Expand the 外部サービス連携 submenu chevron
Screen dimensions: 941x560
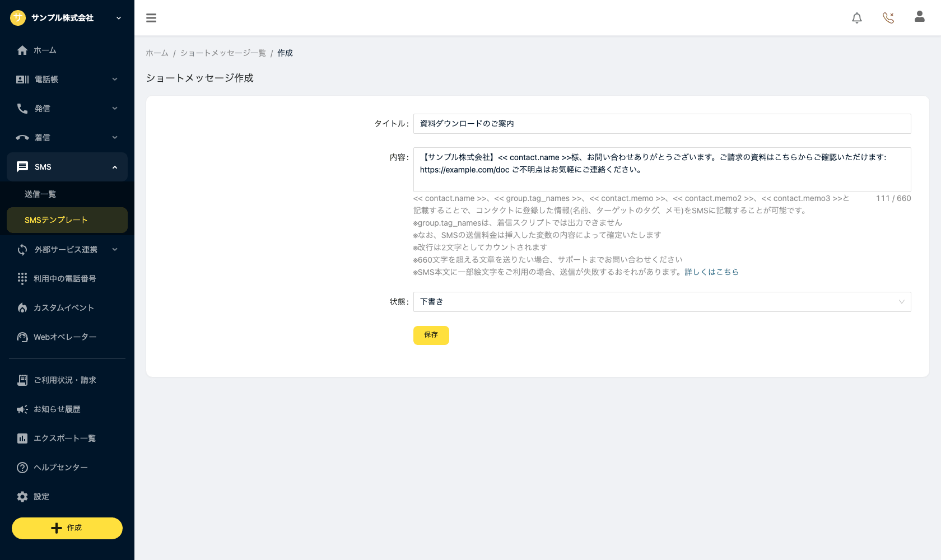[115, 250]
